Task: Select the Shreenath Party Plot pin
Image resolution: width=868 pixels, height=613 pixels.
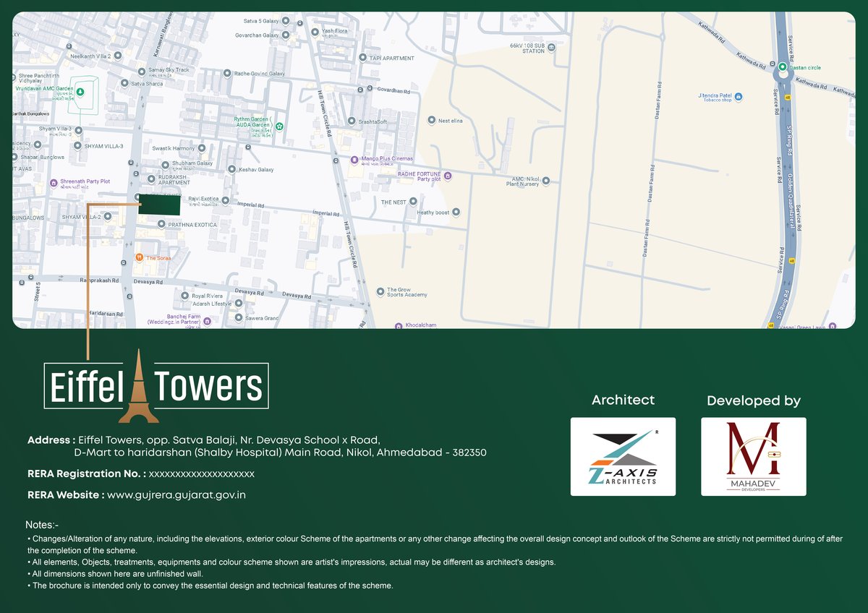Action: pos(54,182)
